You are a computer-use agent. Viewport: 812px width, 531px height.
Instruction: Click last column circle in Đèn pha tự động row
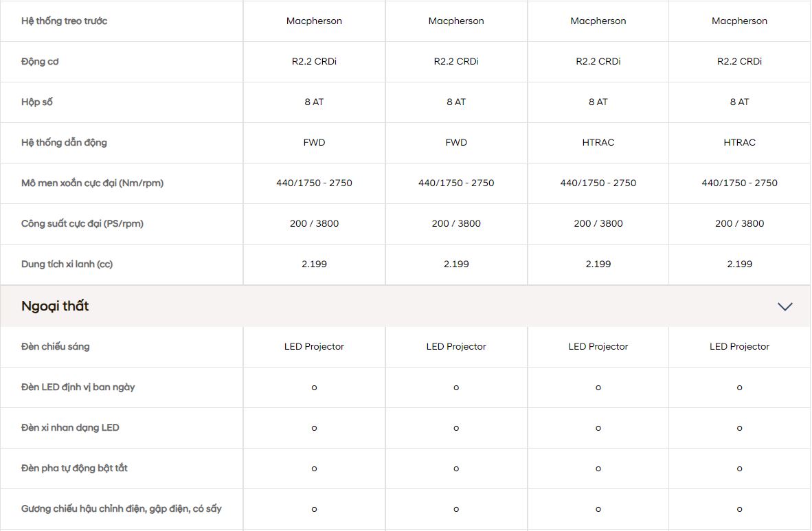[739, 469]
